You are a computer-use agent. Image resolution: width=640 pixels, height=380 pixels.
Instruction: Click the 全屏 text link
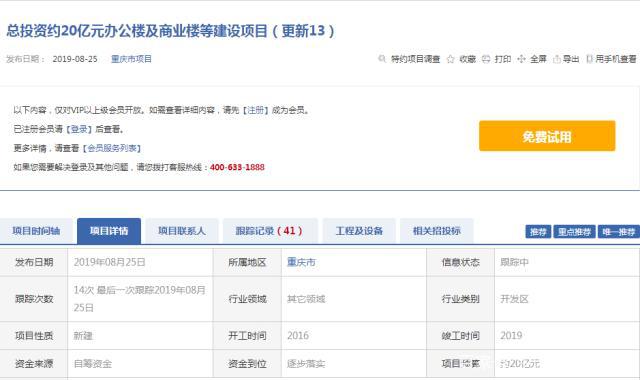click(538, 59)
